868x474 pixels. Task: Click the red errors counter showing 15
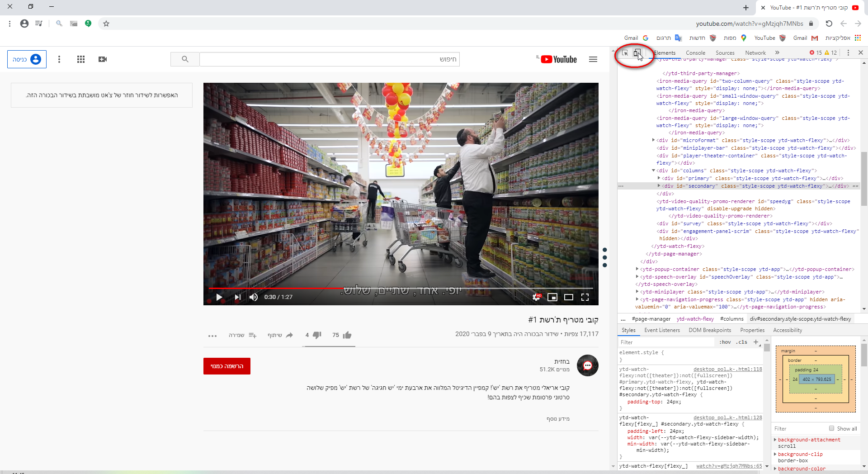point(816,53)
